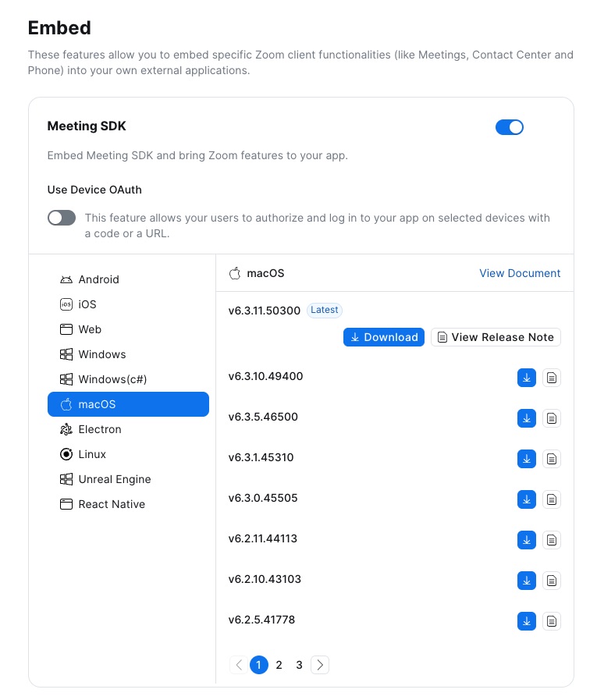Jump to page 2 of versions

coord(279,665)
